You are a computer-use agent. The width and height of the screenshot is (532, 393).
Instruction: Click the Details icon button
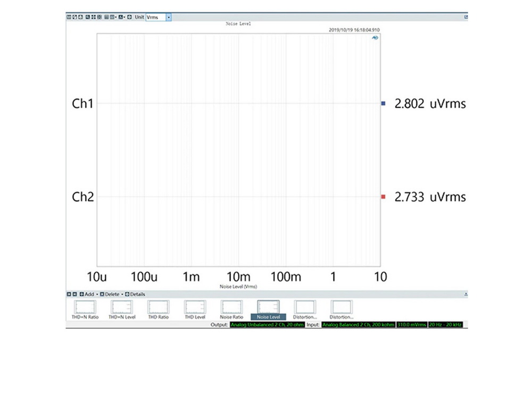(127, 294)
